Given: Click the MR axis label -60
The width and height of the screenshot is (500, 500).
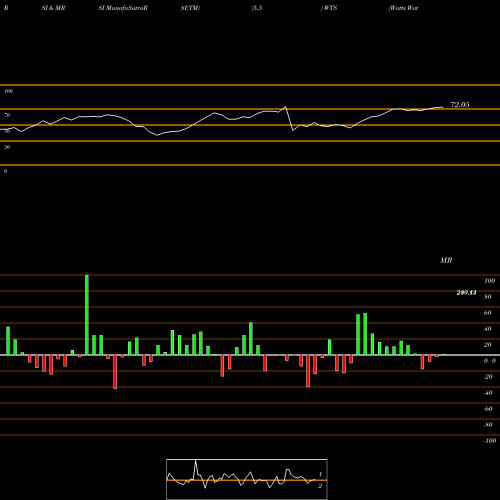Looking at the screenshot, I should click(488, 409).
